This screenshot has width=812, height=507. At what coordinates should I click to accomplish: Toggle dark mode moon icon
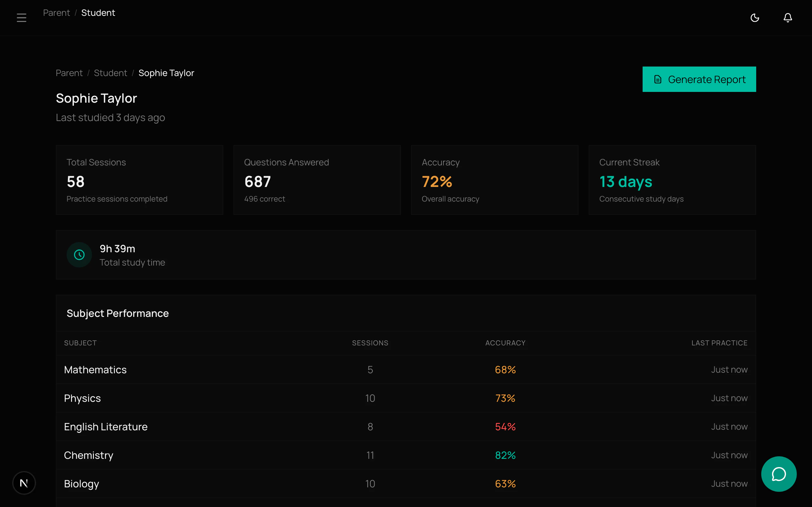point(755,18)
